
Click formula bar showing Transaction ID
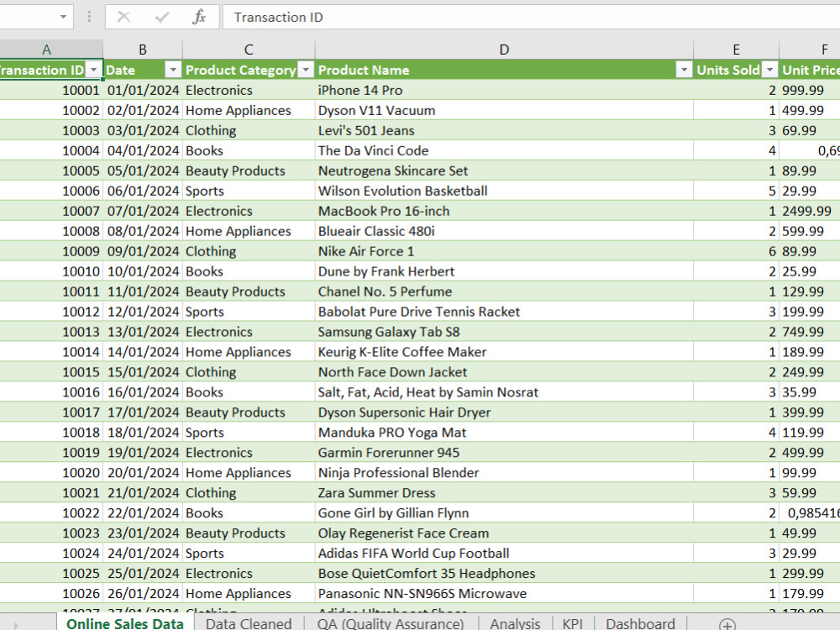530,17
